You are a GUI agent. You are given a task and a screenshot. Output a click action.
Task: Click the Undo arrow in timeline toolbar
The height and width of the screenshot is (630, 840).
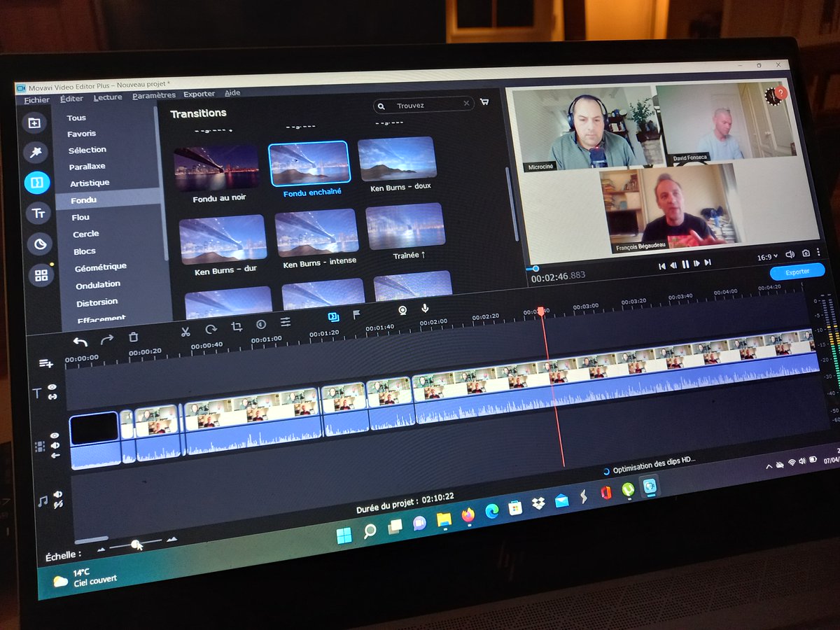(80, 342)
